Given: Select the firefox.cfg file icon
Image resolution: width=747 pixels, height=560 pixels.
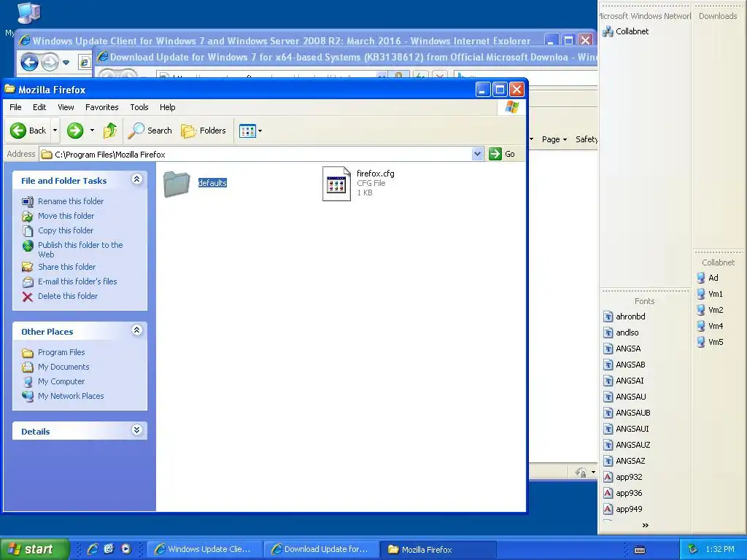Looking at the screenshot, I should pos(336,184).
